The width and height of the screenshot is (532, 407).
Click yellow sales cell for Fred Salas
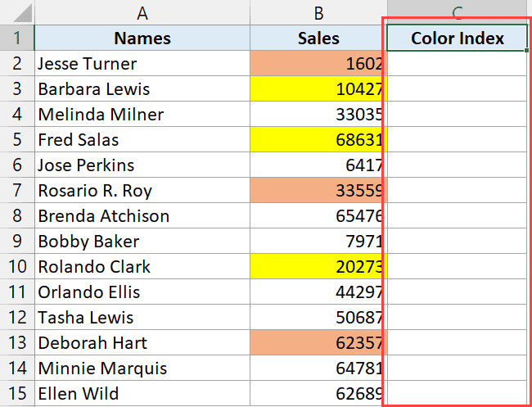click(318, 140)
